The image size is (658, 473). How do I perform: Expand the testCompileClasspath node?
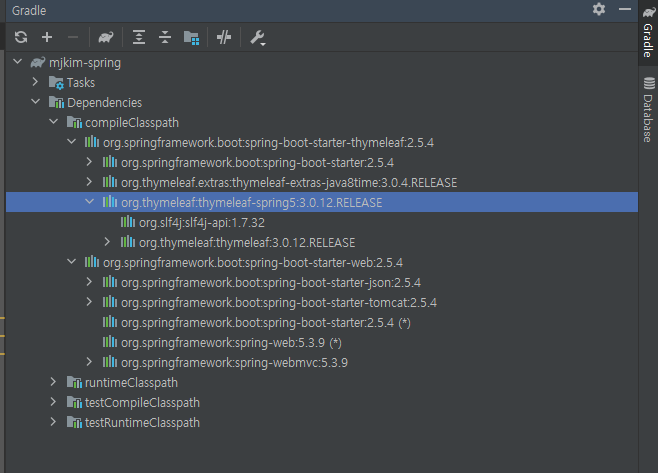[x=53, y=402]
